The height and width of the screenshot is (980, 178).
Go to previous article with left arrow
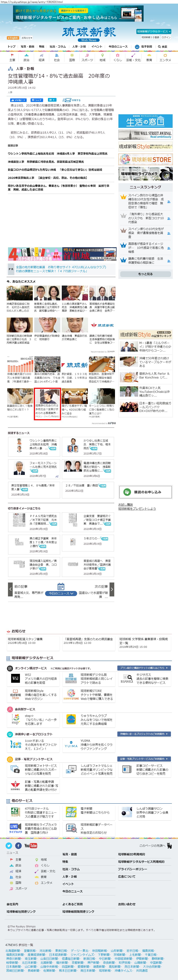coord(10,589)
